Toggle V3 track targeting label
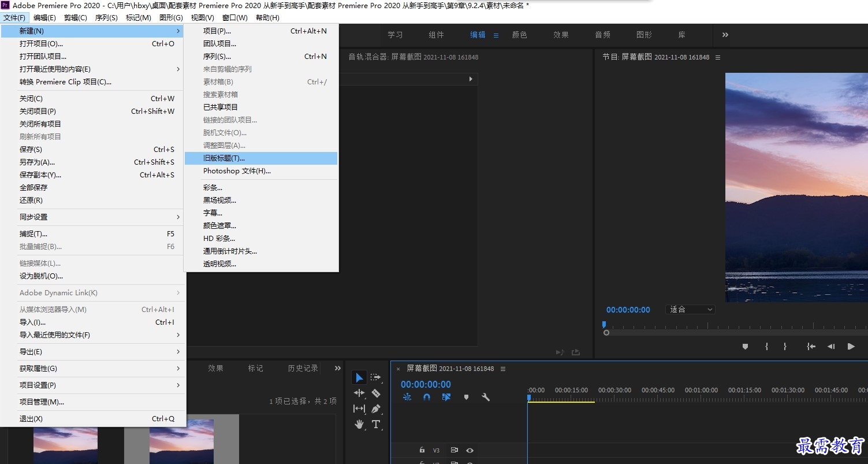This screenshot has width=868, height=464. pyautogui.click(x=437, y=450)
